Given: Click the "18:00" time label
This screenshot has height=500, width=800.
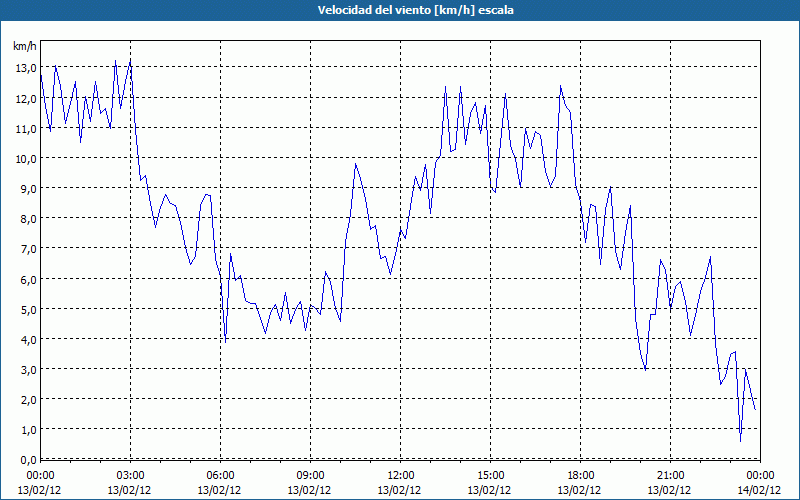Looking at the screenshot, I should coord(581,476).
